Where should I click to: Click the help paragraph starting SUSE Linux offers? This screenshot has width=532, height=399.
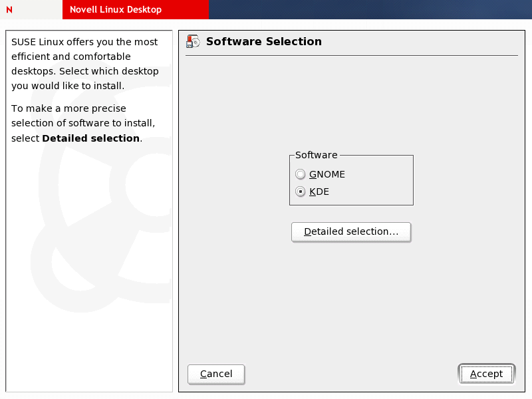[85, 64]
